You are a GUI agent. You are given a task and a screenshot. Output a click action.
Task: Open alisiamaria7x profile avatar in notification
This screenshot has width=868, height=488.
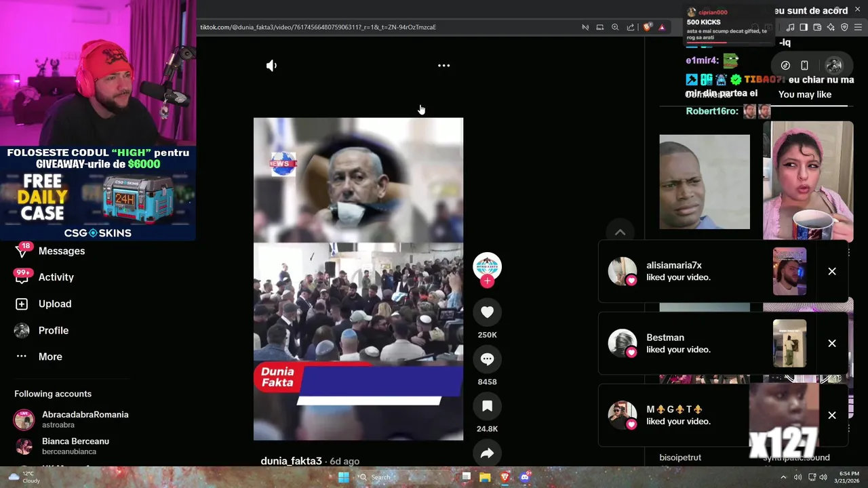pos(622,271)
